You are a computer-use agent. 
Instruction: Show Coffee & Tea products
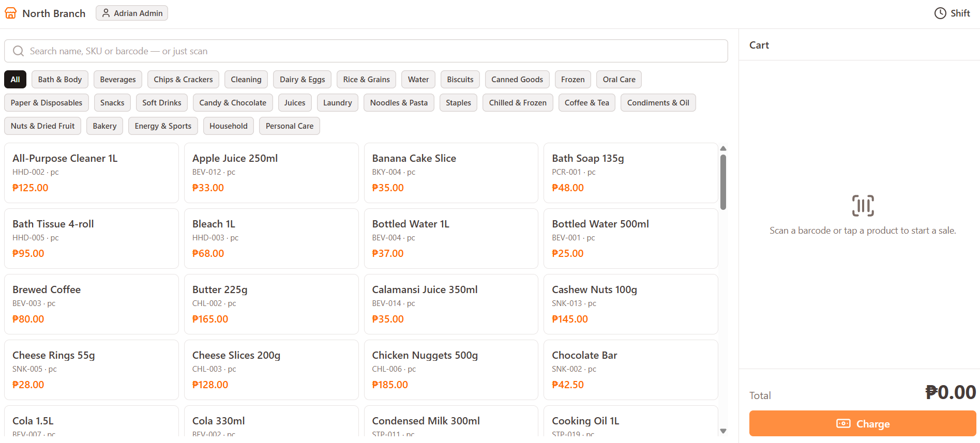(587, 103)
